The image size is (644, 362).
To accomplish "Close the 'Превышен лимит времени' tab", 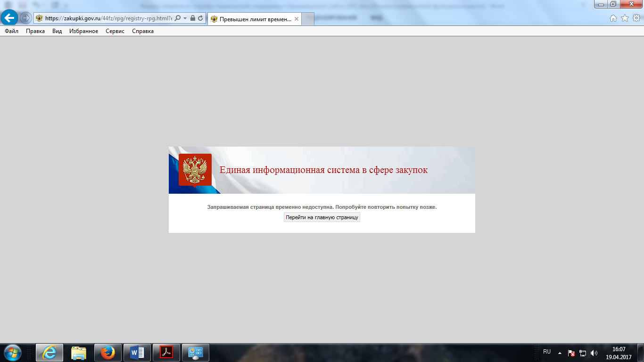I will [x=297, y=19].
